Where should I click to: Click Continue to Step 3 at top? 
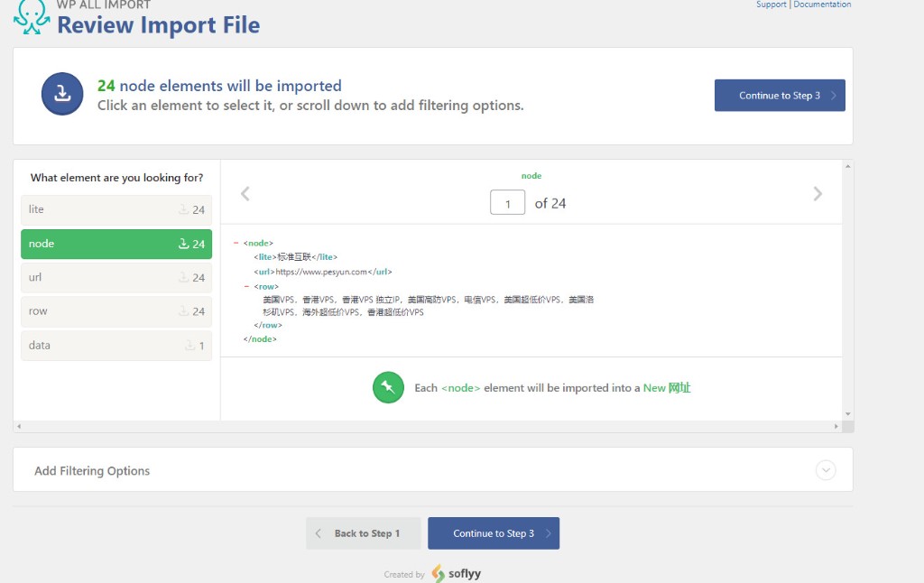click(779, 96)
